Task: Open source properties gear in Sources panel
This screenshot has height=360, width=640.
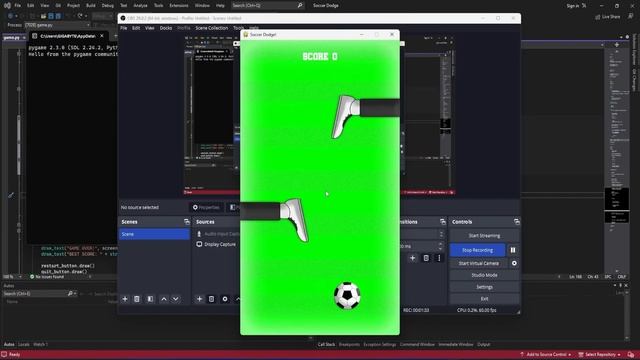Action: point(225,299)
